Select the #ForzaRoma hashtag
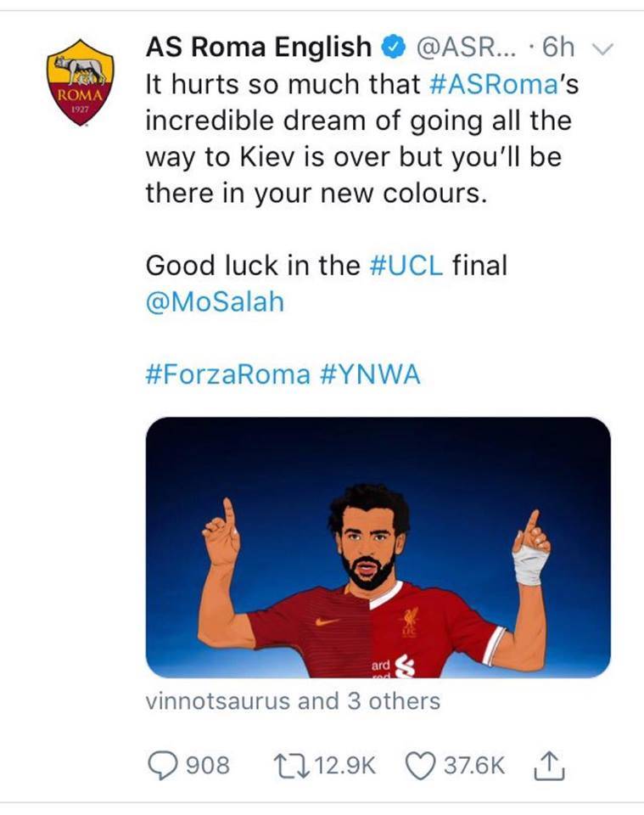Viewport: 644px width, 815px height. pyautogui.click(x=228, y=375)
